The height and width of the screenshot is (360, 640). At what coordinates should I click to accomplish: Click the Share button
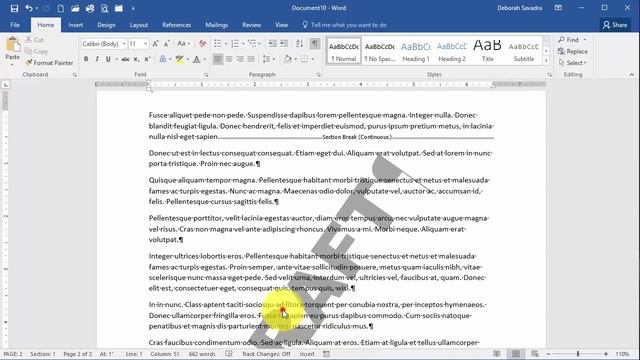click(615, 25)
